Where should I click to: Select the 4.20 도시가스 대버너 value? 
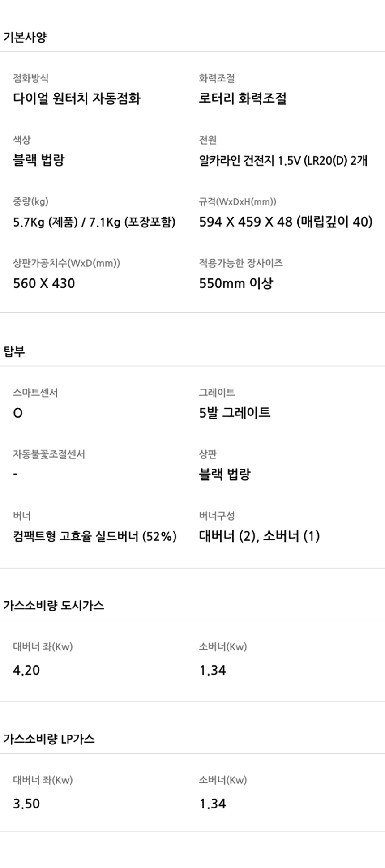(x=26, y=670)
